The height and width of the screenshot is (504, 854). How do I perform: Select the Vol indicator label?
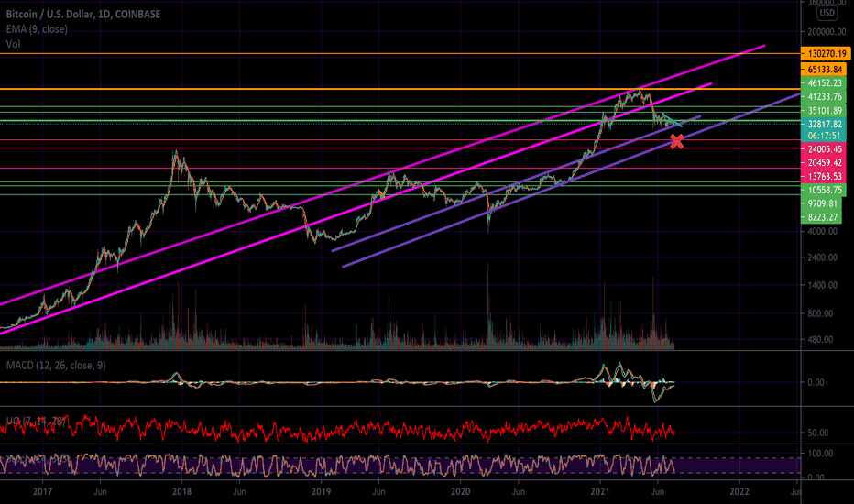click(x=13, y=44)
